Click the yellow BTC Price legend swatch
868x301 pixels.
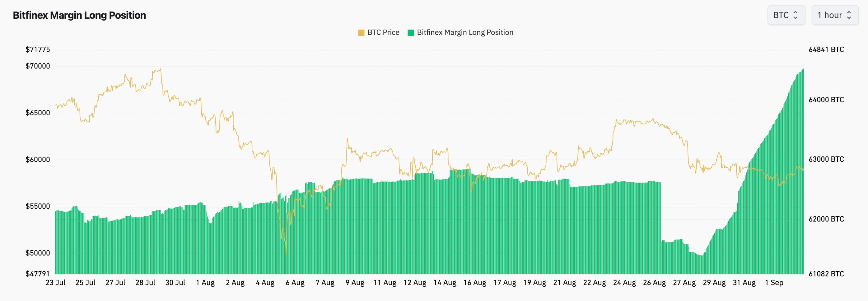point(361,32)
